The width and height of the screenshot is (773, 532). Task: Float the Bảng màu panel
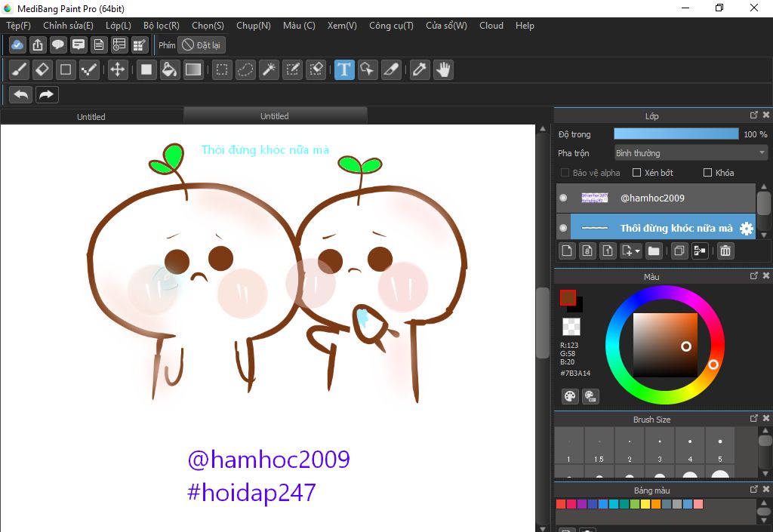click(x=754, y=489)
